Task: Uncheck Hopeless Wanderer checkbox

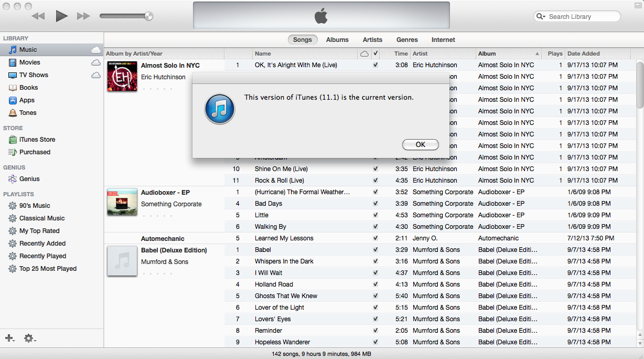Action: tap(375, 342)
